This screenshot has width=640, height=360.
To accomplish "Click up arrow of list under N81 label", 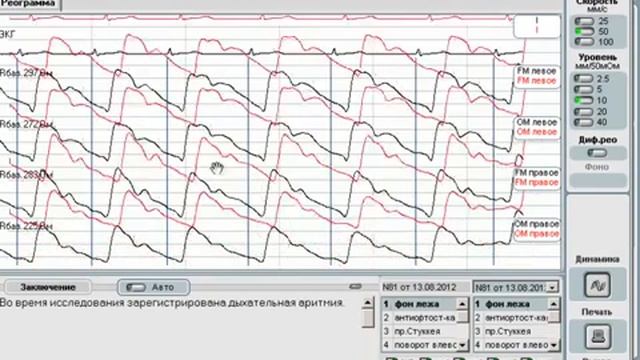I will click(x=462, y=304).
